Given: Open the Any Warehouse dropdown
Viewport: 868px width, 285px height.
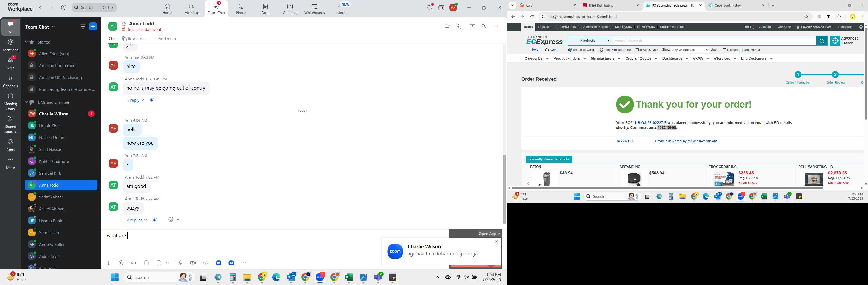Looking at the screenshot, I should (x=690, y=50).
